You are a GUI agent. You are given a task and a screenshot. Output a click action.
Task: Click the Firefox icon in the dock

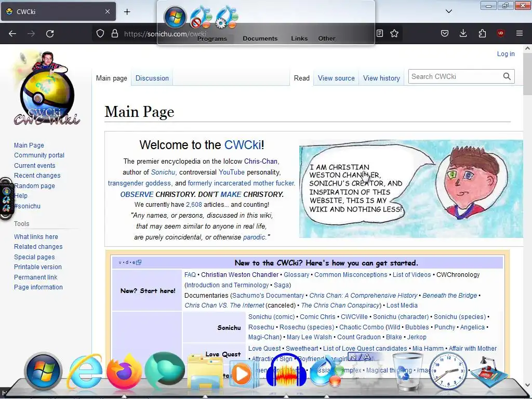pos(124,371)
